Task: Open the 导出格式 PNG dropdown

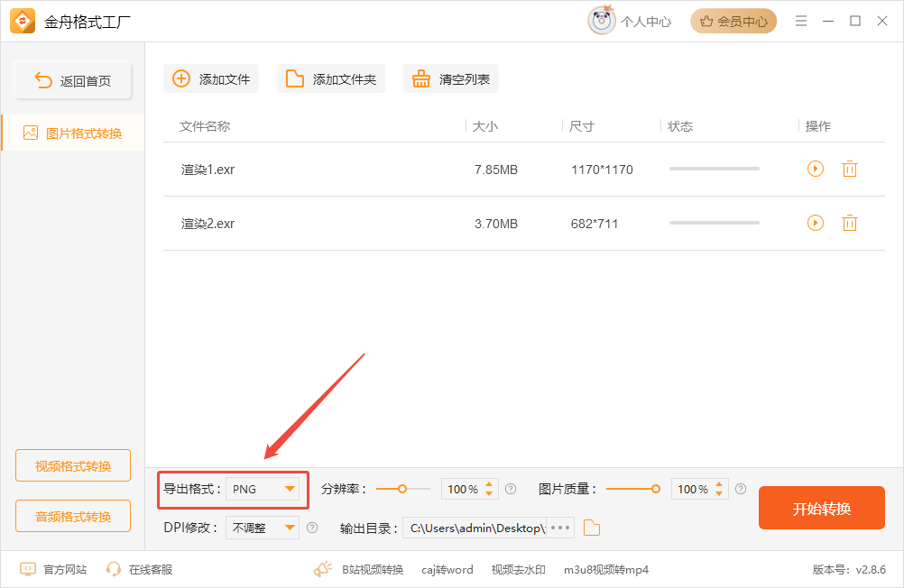Action: (x=263, y=490)
